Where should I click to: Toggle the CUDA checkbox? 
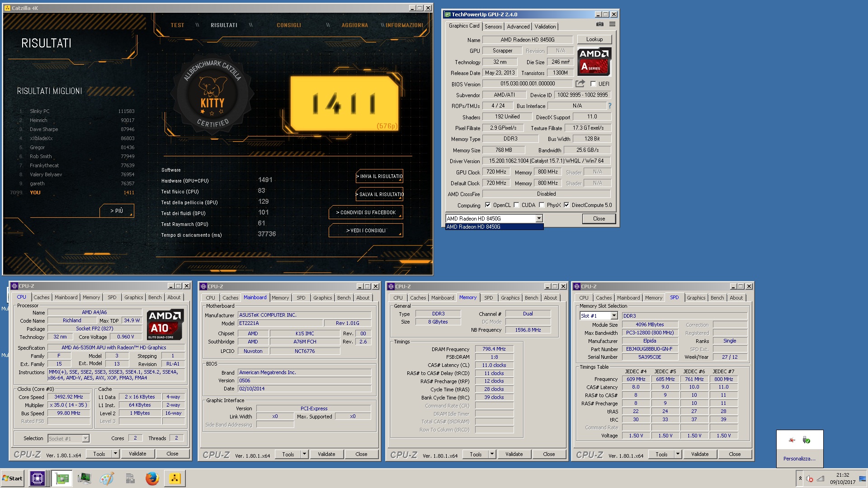pos(516,205)
